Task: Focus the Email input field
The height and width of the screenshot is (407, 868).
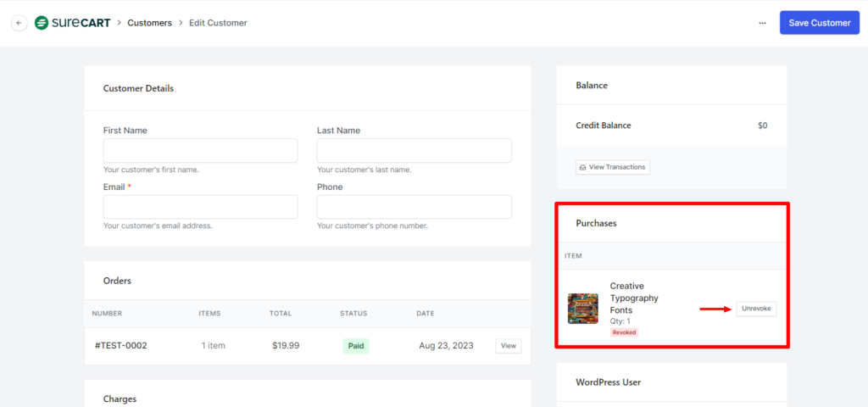Action: [x=200, y=207]
